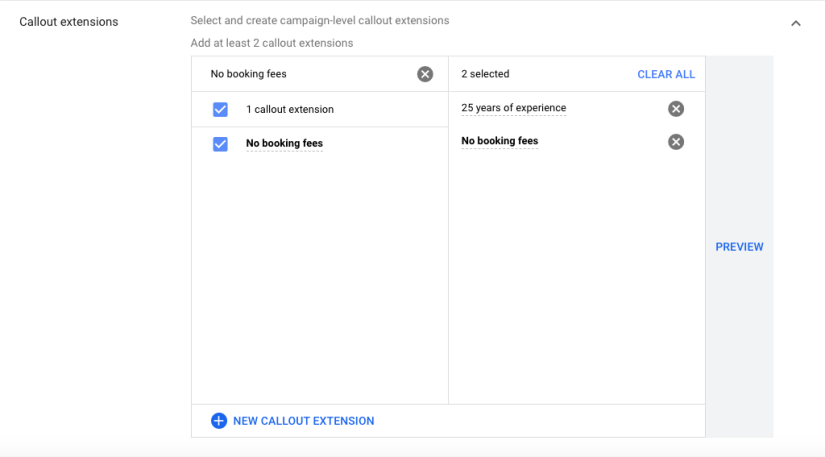825x457 pixels.
Task: Select bold 'No booking fees' text in right pane
Action: (x=499, y=141)
